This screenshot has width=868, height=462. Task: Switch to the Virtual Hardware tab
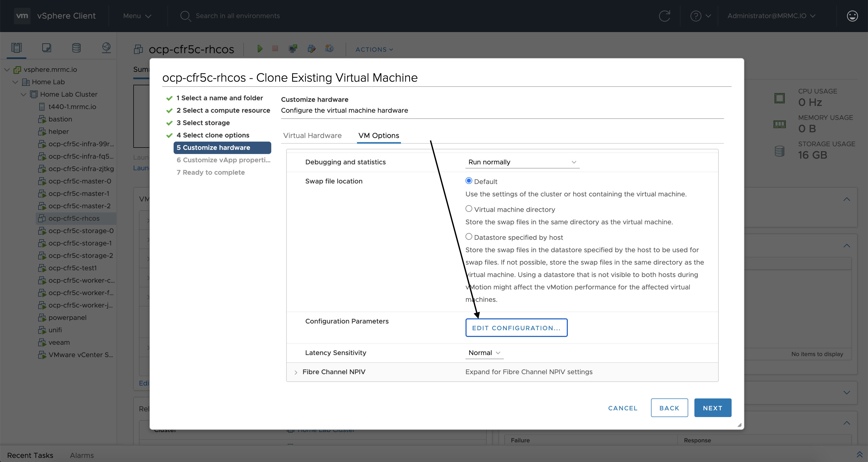[x=312, y=135]
